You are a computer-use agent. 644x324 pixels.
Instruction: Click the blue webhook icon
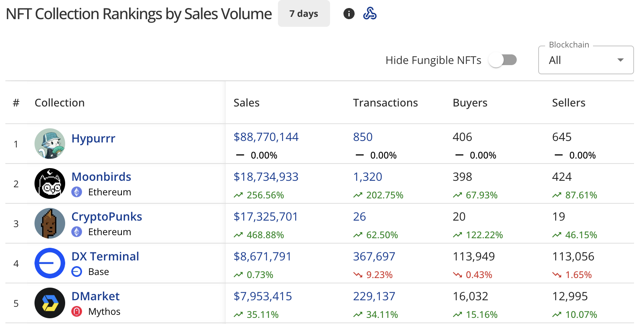tap(370, 14)
